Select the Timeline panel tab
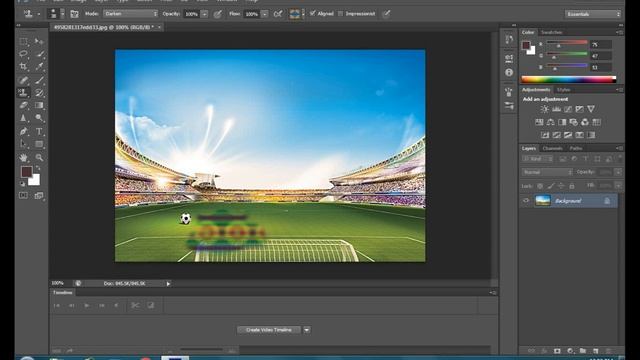 pyautogui.click(x=62, y=293)
